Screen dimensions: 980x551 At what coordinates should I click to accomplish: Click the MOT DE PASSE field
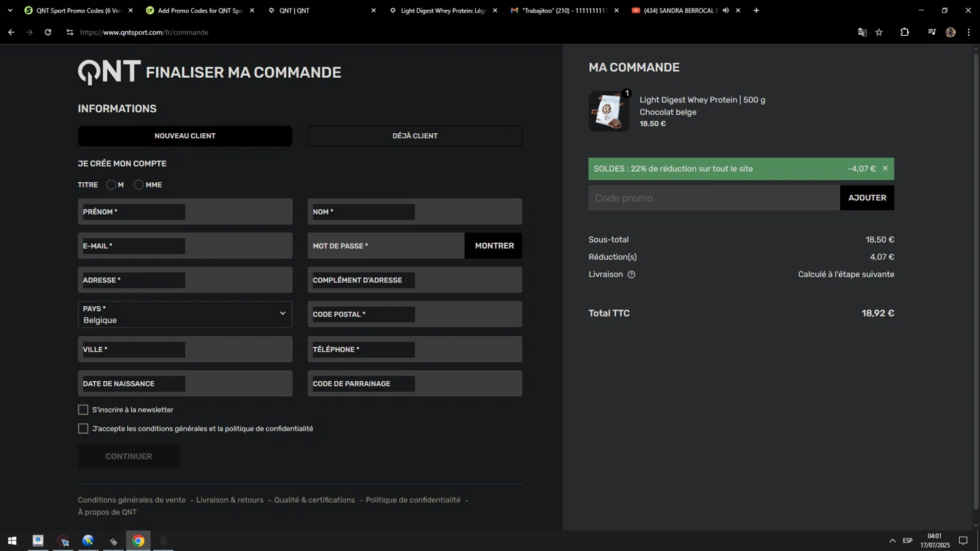coord(386,246)
